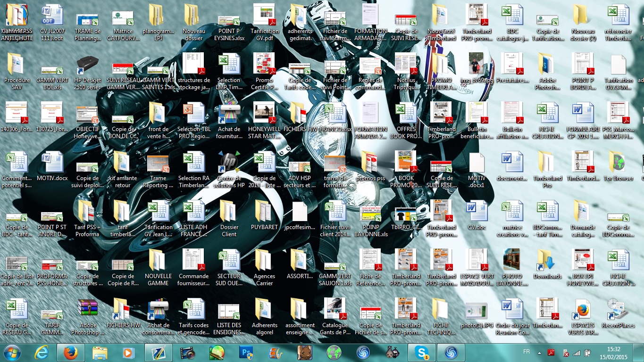This screenshot has width=644, height=362.
Task: Open the power battery tray icon
Action: pyautogui.click(x=587, y=353)
